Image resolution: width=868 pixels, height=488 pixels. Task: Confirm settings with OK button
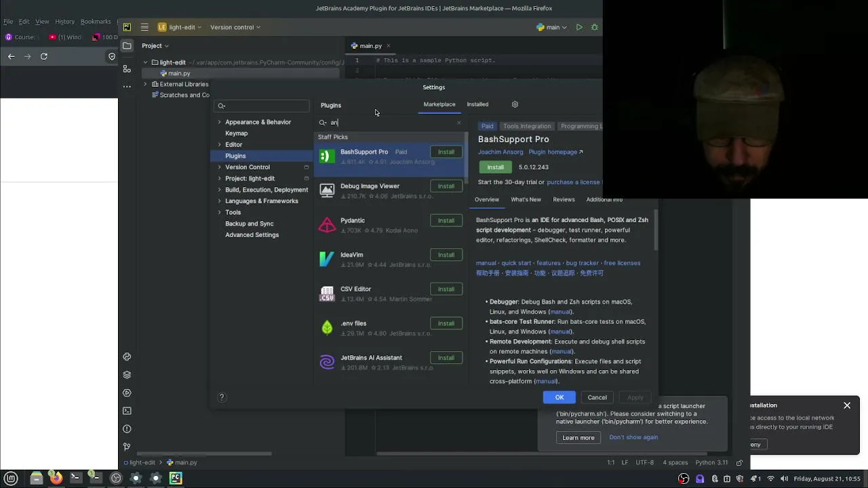(559, 397)
